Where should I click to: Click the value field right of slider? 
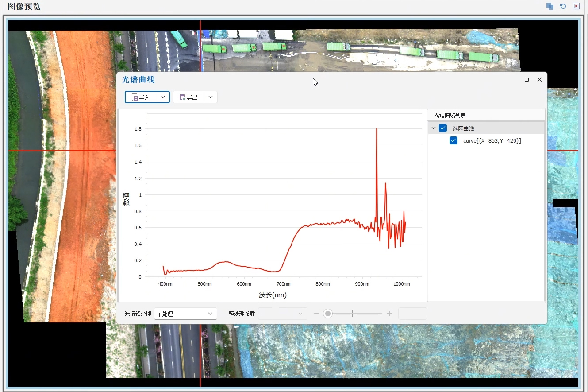pyautogui.click(x=412, y=314)
